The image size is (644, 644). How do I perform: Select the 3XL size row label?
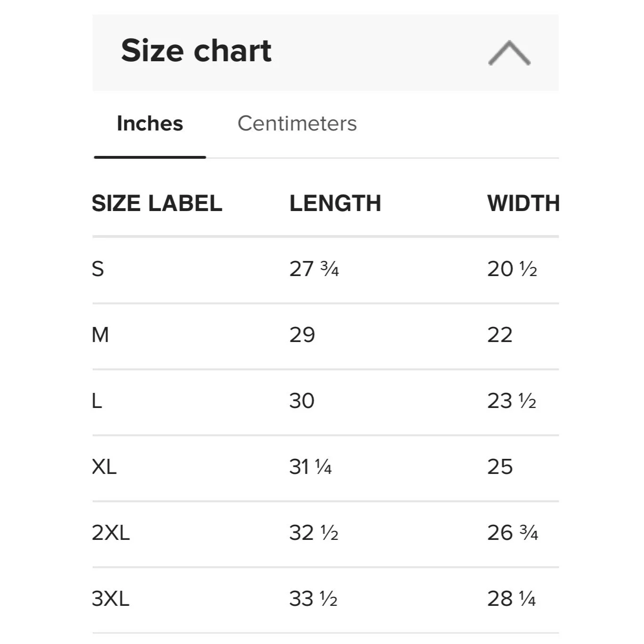[x=111, y=599]
